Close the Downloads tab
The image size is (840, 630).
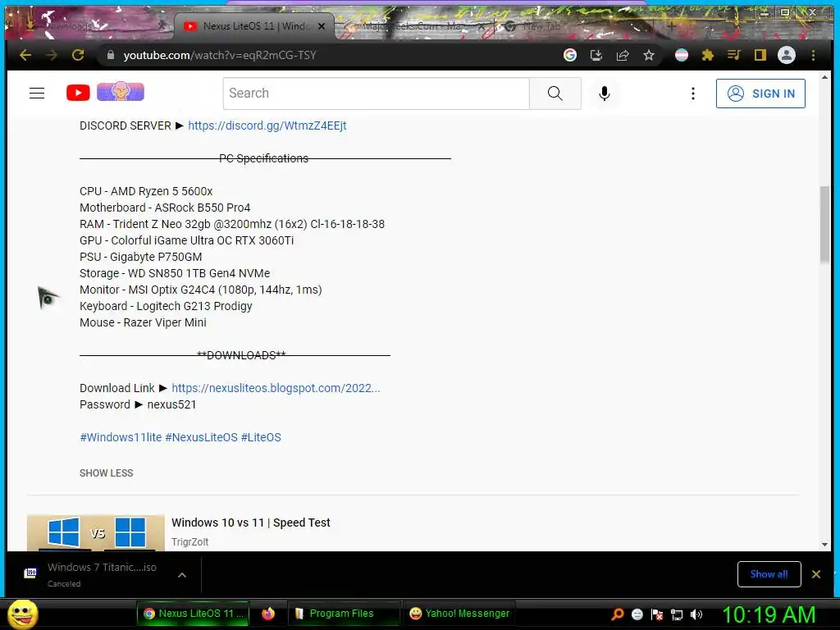tap(162, 25)
